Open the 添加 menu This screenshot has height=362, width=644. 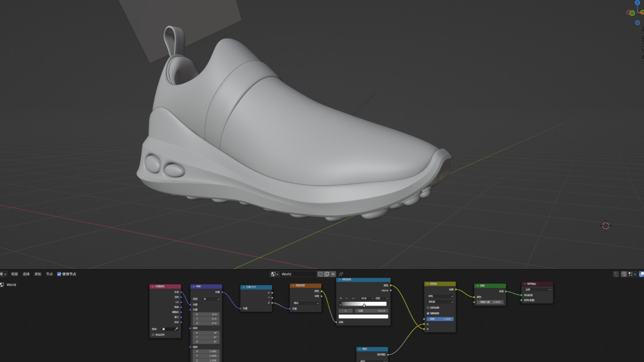pyautogui.click(x=38, y=274)
